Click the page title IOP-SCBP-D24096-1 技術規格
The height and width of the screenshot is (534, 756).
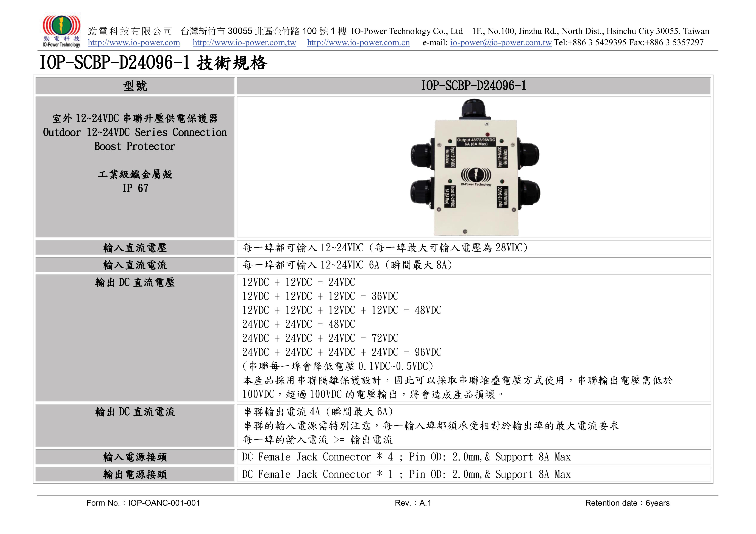coord(153,62)
